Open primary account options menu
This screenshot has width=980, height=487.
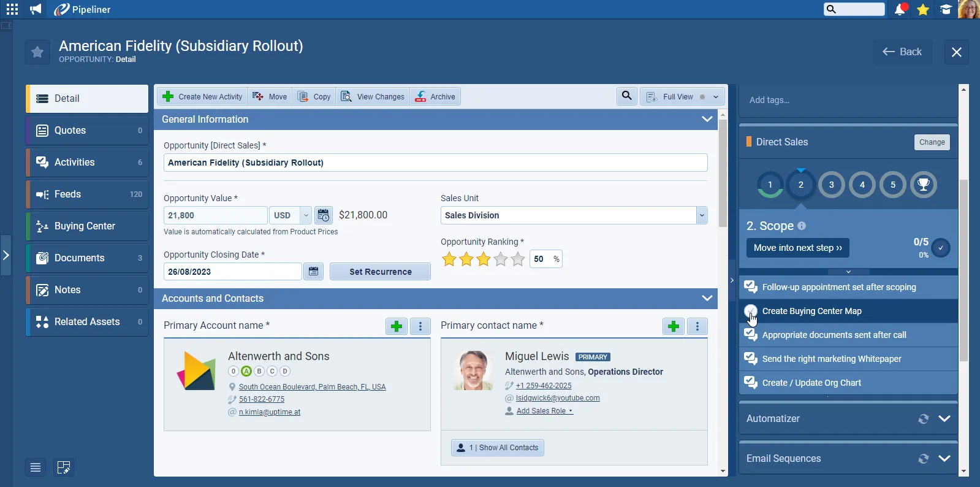(x=420, y=326)
